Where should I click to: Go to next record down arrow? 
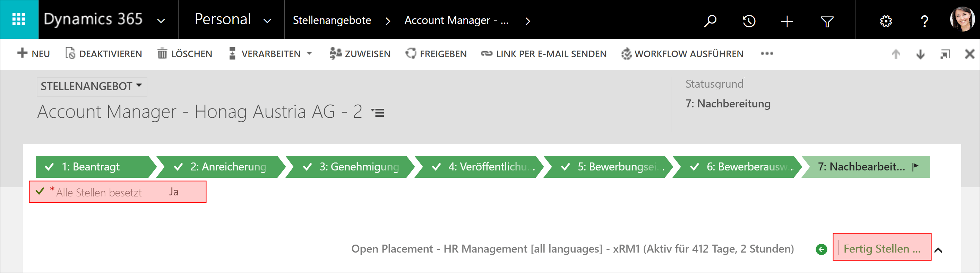coord(920,54)
